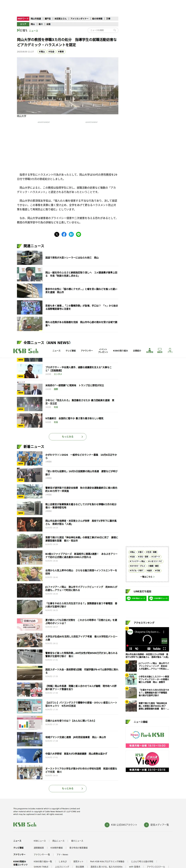Open かがわマラソン2026 runner recruitment article
The width and height of the screenshot is (186, 868).
point(81,456)
